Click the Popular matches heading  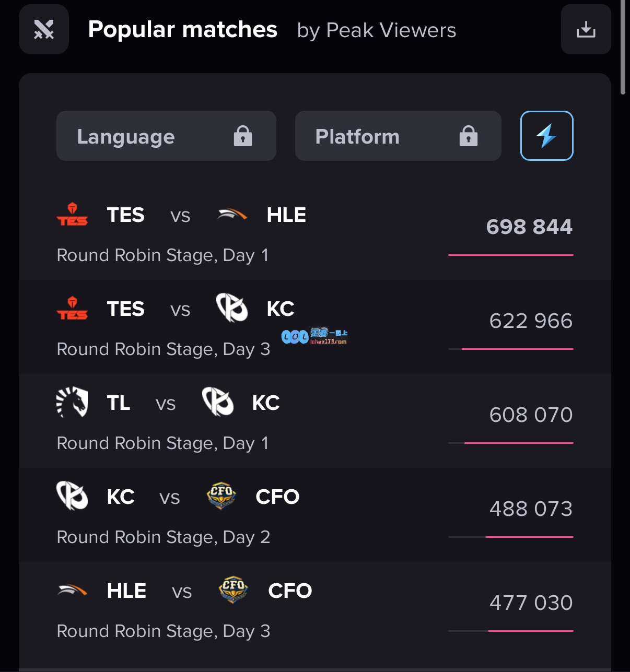pos(182,29)
